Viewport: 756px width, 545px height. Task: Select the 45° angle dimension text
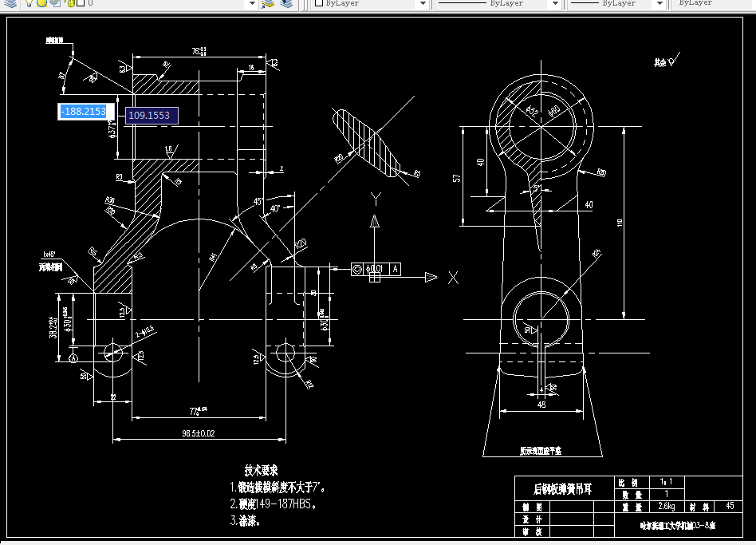pyautogui.click(x=258, y=201)
